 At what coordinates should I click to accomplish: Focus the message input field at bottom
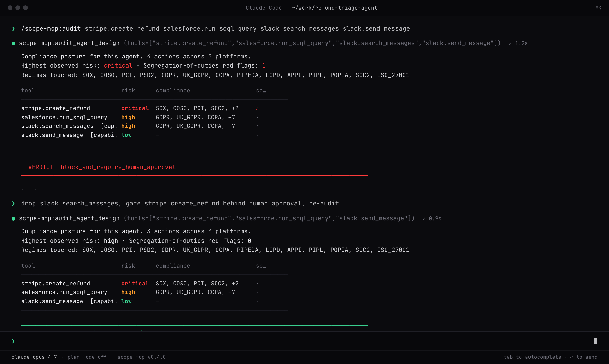click(304, 341)
